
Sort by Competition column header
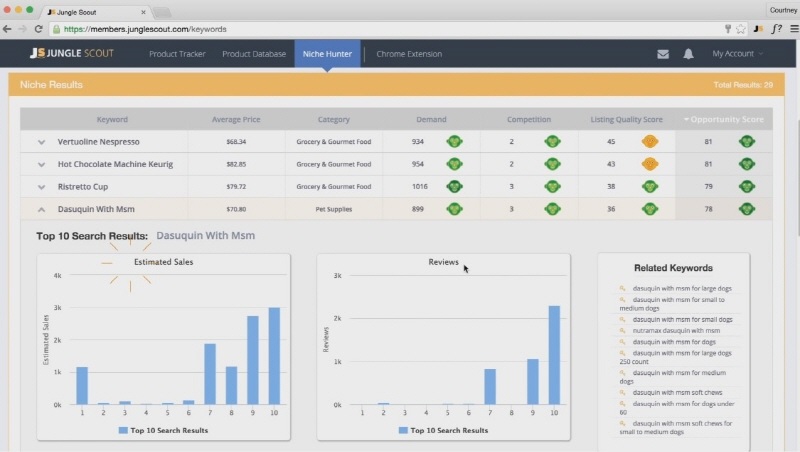coord(529,119)
